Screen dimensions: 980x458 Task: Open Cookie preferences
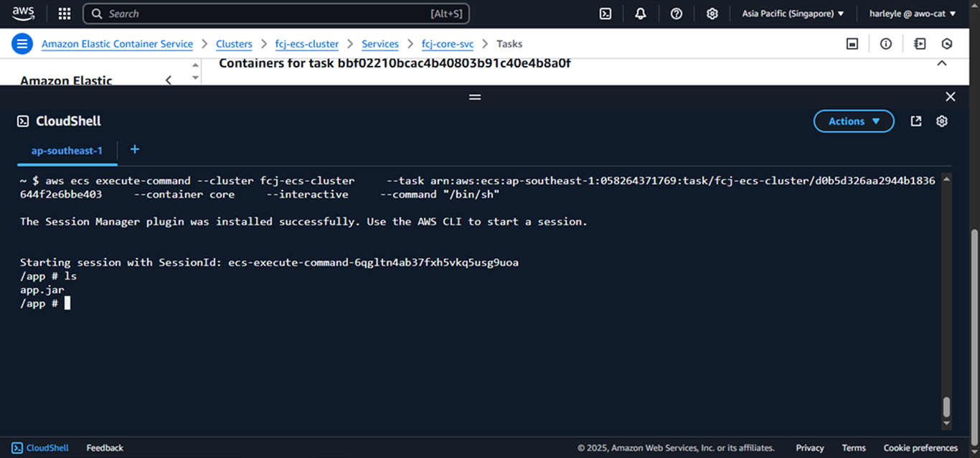point(920,448)
